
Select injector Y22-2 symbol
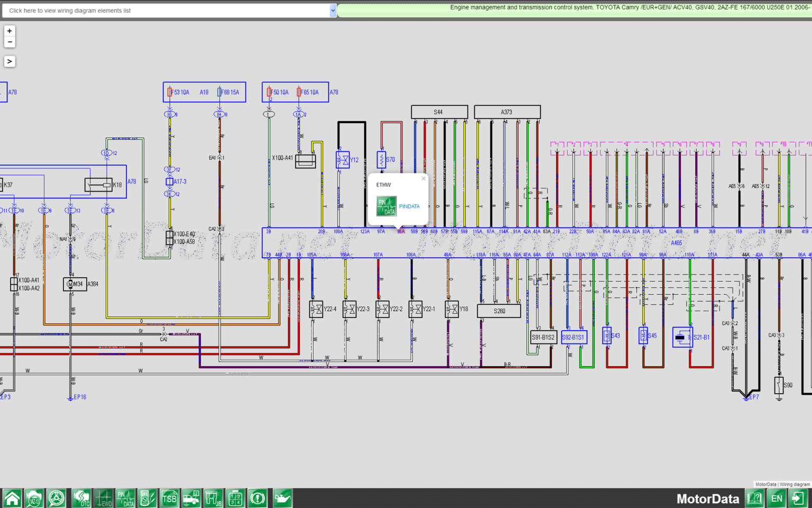382,309
